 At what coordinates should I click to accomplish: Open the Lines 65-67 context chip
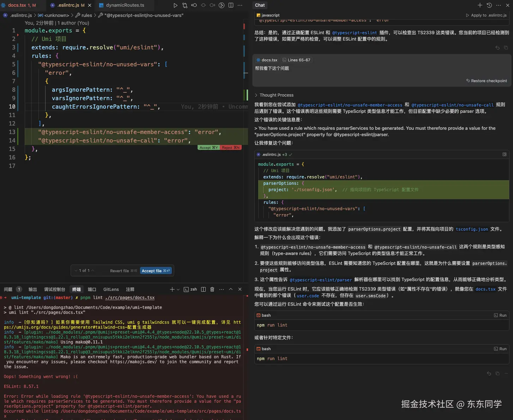click(x=296, y=60)
